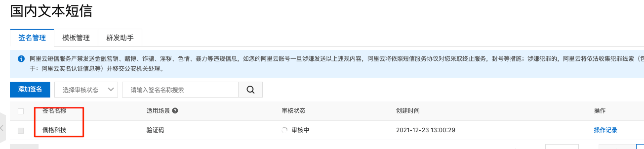
Task: Open the 操作记录 link
Action: point(605,130)
